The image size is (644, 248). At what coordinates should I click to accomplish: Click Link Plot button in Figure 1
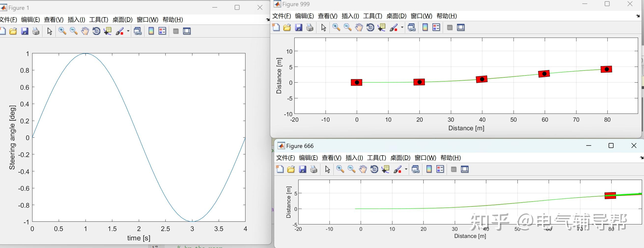tap(138, 31)
